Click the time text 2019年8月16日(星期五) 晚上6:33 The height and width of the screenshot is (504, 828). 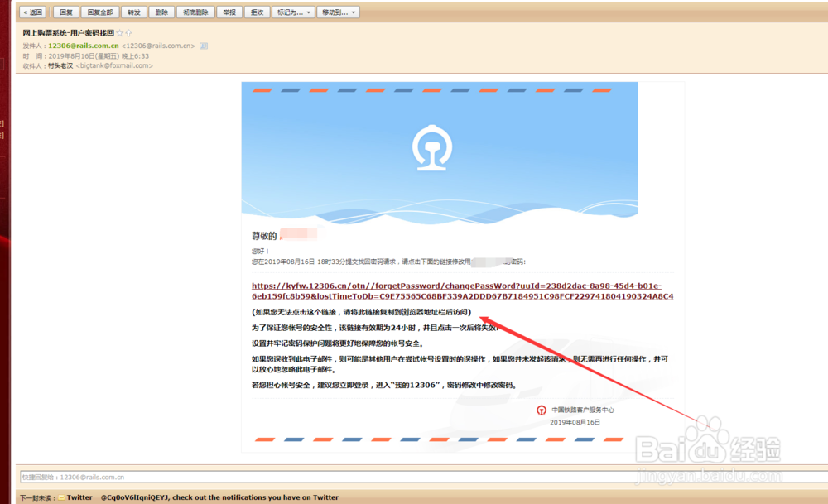[x=99, y=56]
